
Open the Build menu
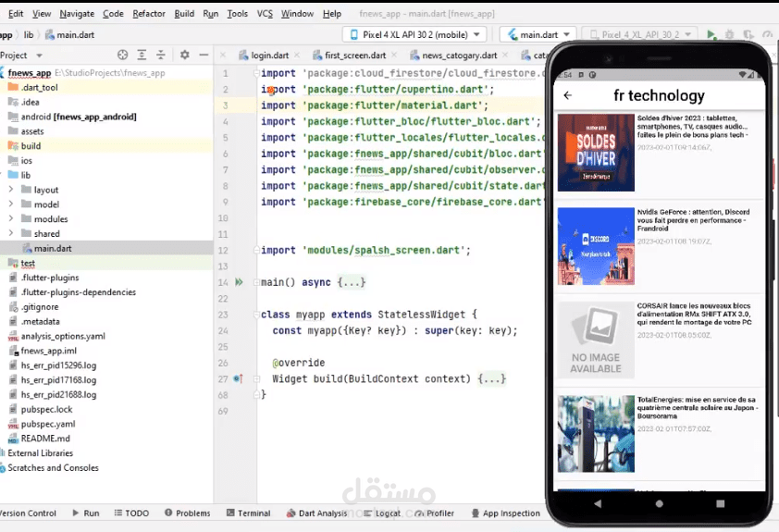click(x=184, y=13)
